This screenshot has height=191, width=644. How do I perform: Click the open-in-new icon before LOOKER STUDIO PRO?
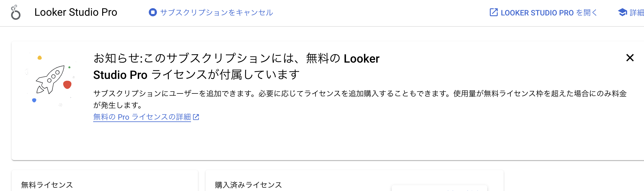(x=493, y=13)
